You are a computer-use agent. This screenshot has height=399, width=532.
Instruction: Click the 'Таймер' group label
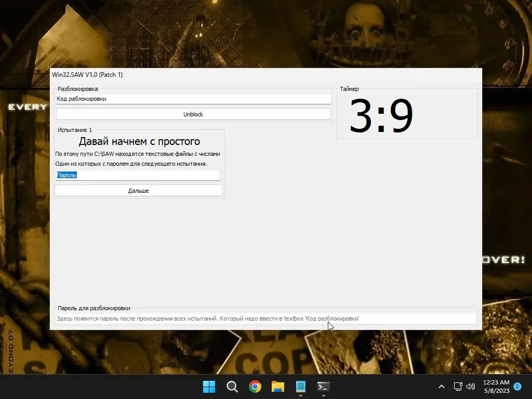tap(349, 89)
